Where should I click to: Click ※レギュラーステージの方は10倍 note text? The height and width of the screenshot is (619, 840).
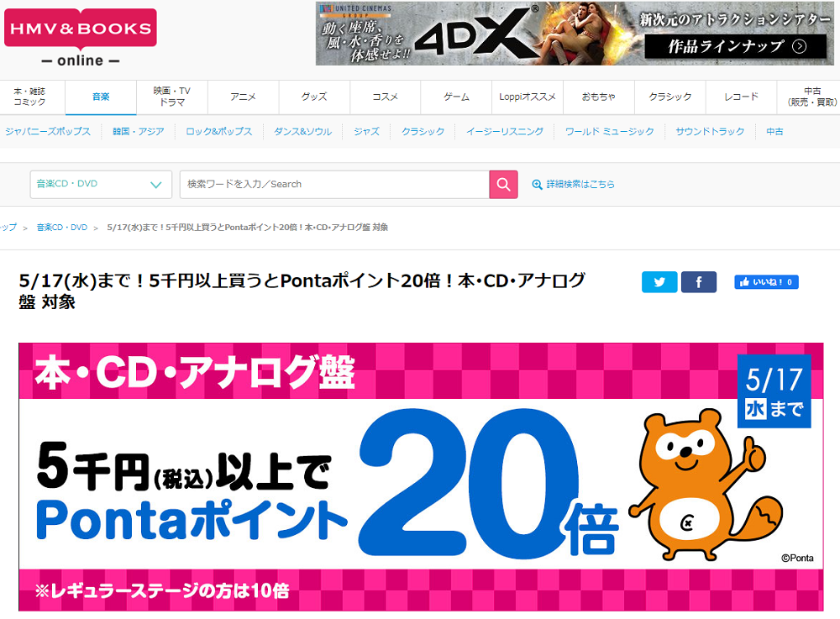coord(162,590)
